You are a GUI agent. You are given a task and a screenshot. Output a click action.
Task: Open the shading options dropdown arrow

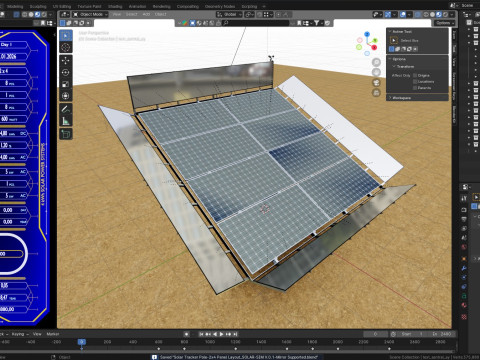452,14
